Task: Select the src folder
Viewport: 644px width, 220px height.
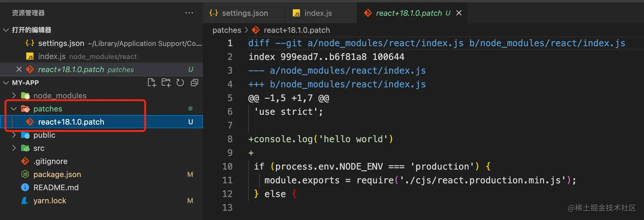Action: (101, 149)
